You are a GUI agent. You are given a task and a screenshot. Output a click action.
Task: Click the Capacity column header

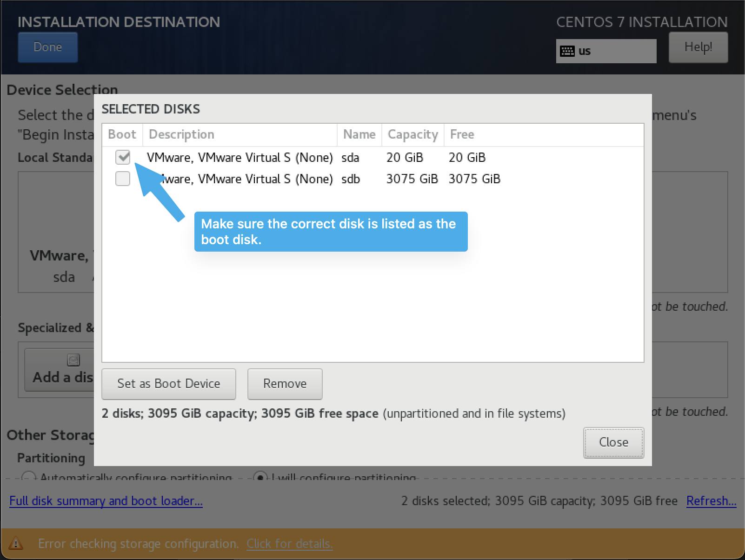click(x=412, y=134)
